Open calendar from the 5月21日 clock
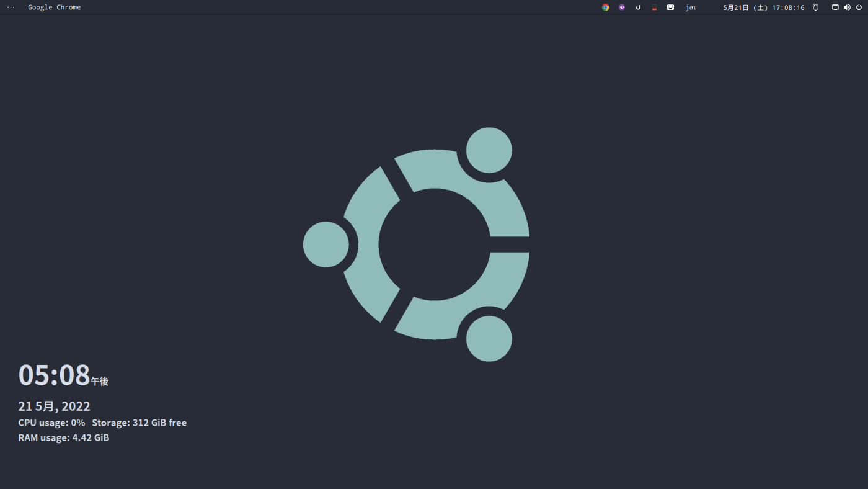868x489 pixels. [764, 7]
